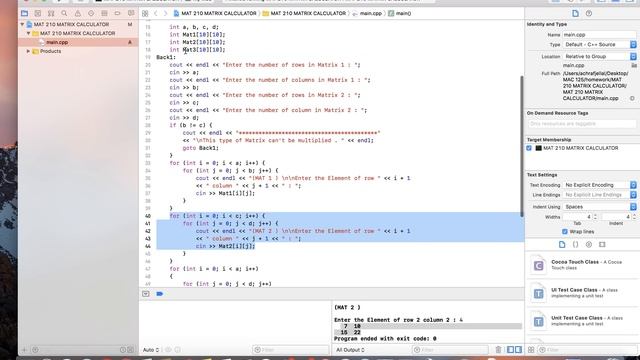
Task: Click the Name field containing main.cpp
Action: [599, 35]
